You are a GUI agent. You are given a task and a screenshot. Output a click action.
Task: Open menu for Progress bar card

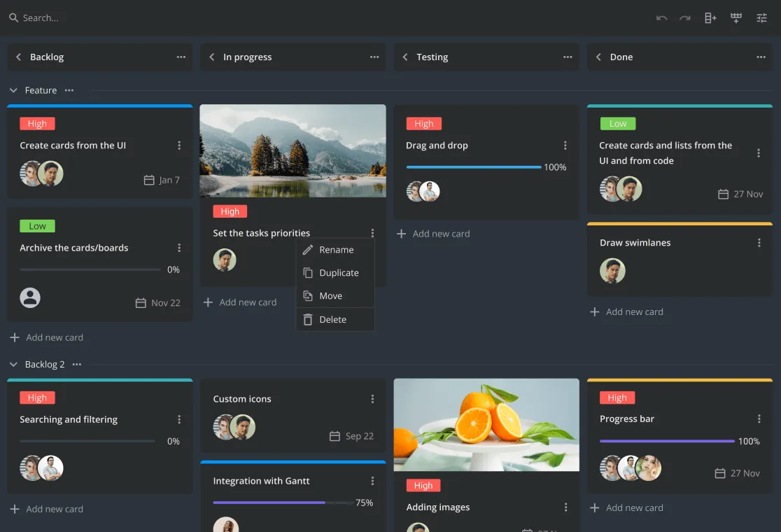point(759,419)
